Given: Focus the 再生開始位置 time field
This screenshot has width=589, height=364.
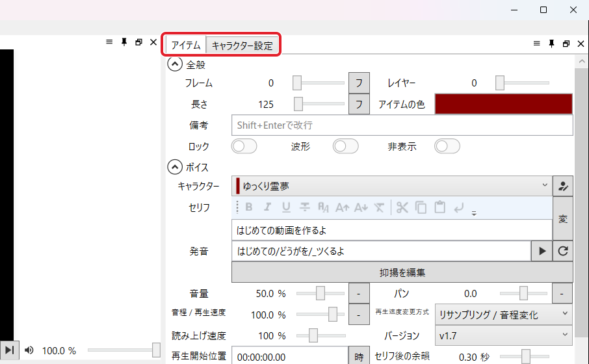Looking at the screenshot, I should (x=290, y=356).
